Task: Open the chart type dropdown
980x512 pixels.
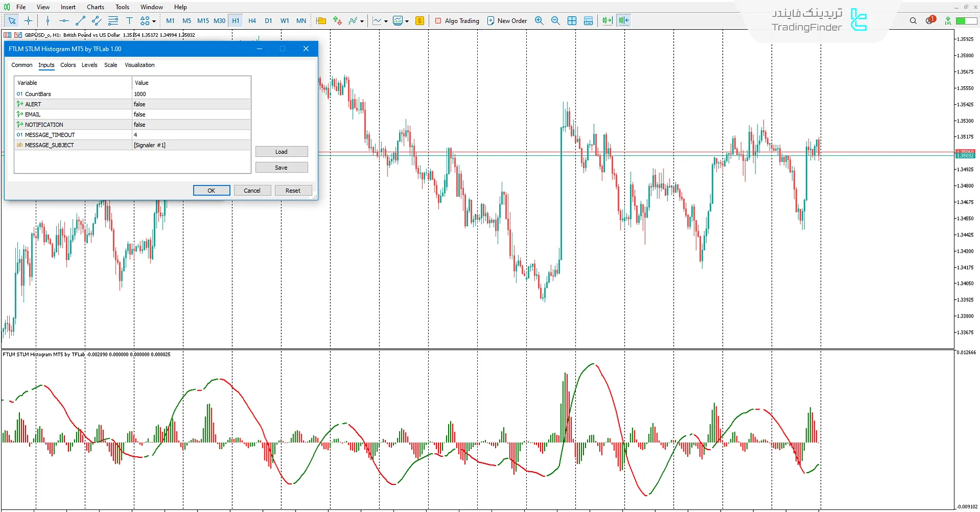Action: pyautogui.click(x=385, y=20)
